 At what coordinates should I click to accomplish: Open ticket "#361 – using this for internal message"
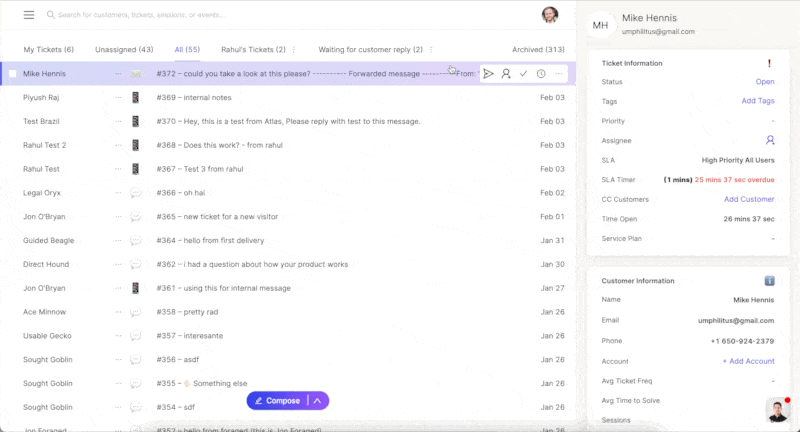(223, 288)
